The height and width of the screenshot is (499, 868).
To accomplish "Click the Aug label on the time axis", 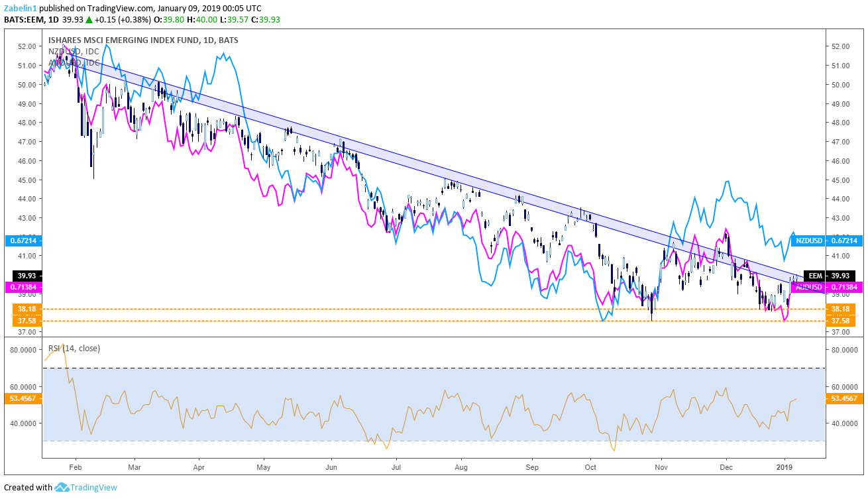I will [x=462, y=466].
